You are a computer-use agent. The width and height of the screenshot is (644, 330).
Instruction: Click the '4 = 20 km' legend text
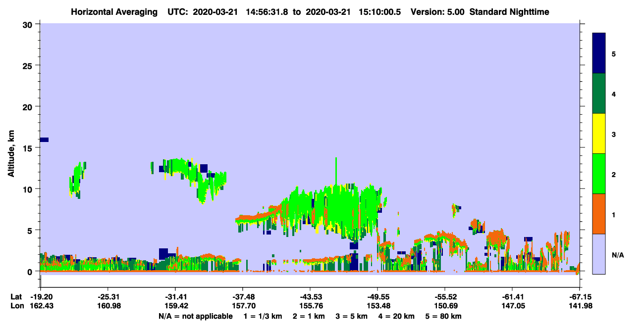pos(396,316)
